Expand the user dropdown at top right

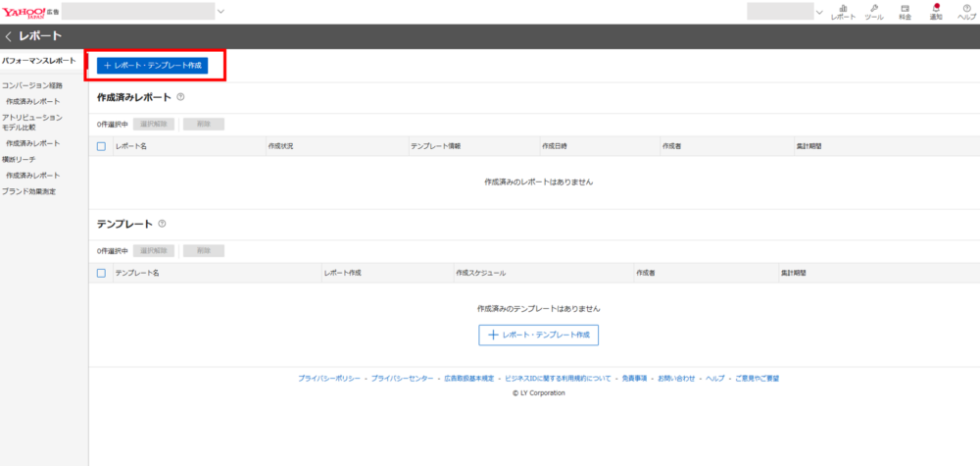point(819,12)
